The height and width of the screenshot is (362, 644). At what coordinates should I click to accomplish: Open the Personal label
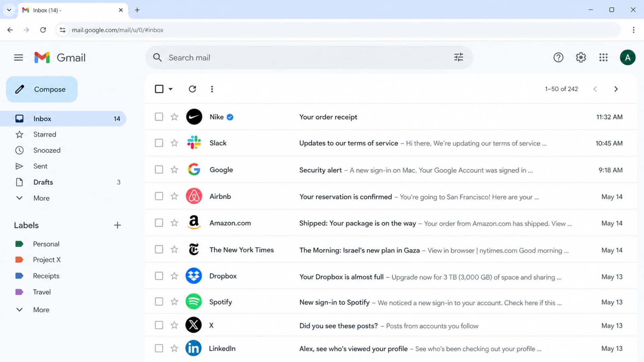pos(46,244)
